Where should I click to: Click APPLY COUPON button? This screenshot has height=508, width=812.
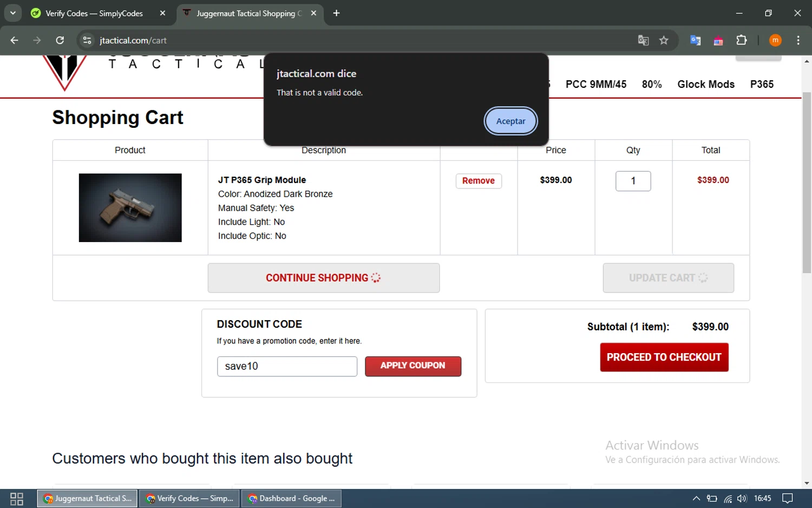point(413,366)
